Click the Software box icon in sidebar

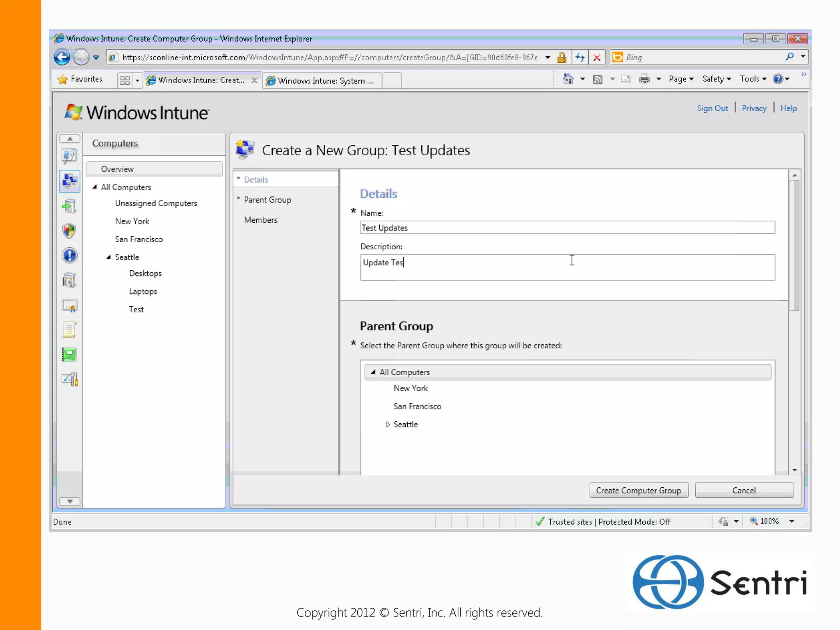tap(69, 281)
